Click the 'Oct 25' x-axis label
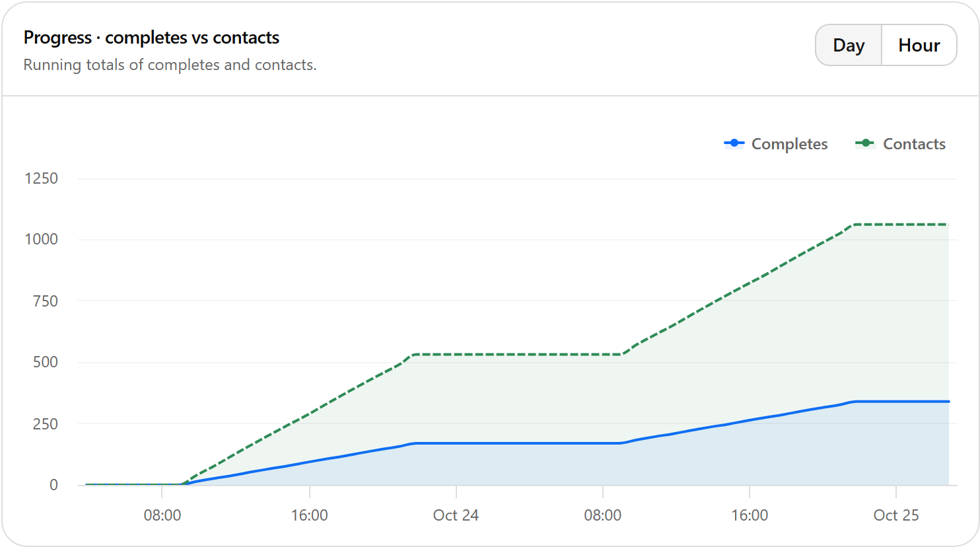The image size is (980, 547). click(896, 515)
